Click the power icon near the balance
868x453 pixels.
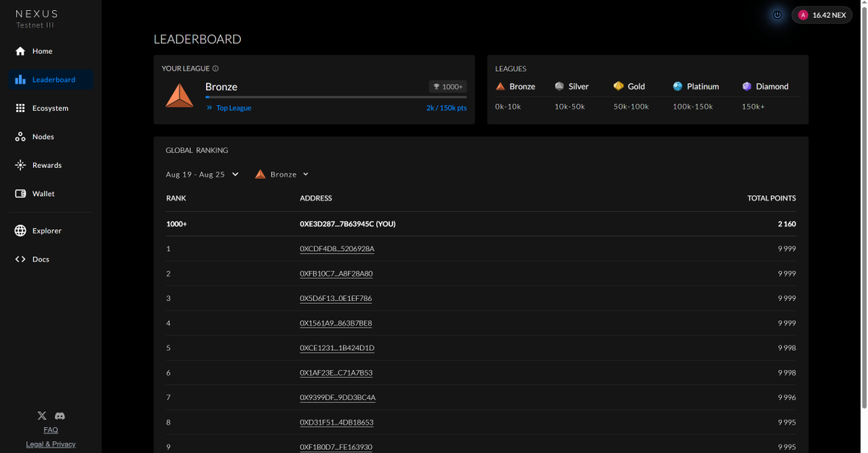pyautogui.click(x=778, y=14)
